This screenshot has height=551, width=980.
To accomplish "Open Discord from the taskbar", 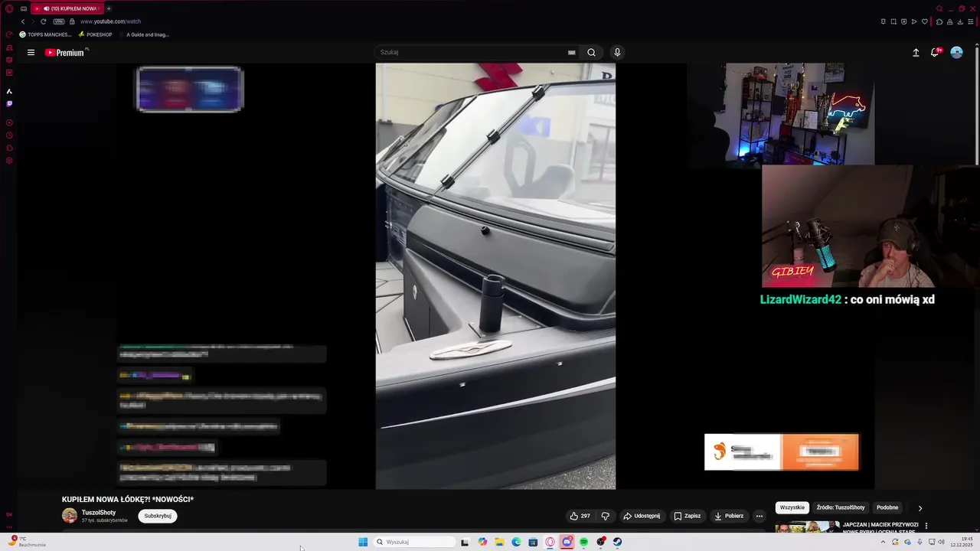I will coord(567,542).
